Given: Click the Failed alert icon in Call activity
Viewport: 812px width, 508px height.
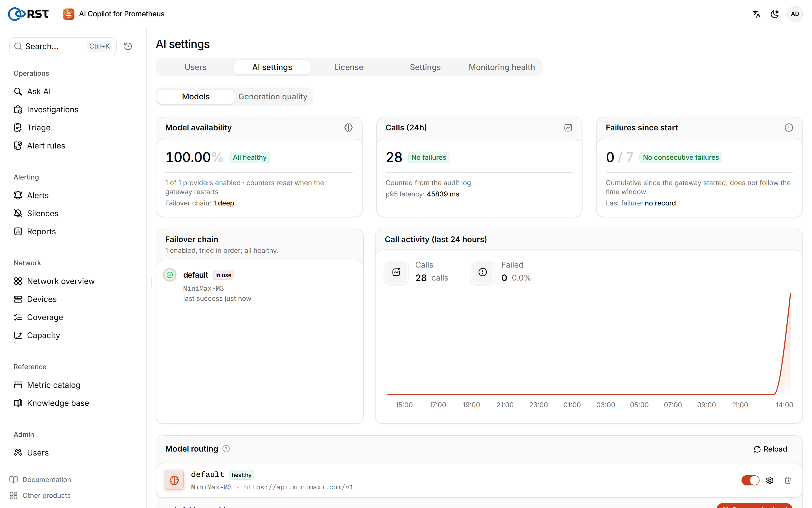Looking at the screenshot, I should tap(482, 272).
